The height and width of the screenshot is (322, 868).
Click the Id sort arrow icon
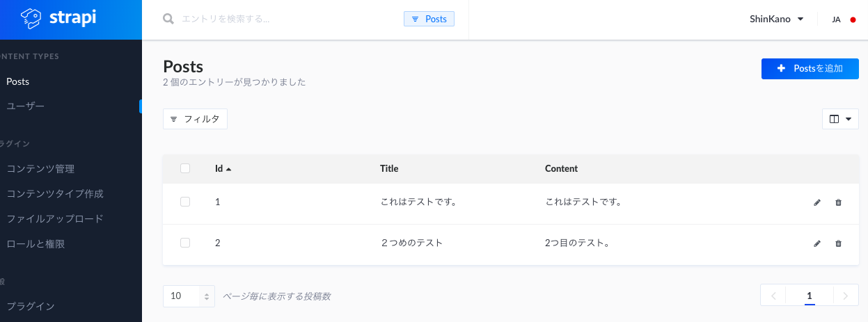point(228,169)
